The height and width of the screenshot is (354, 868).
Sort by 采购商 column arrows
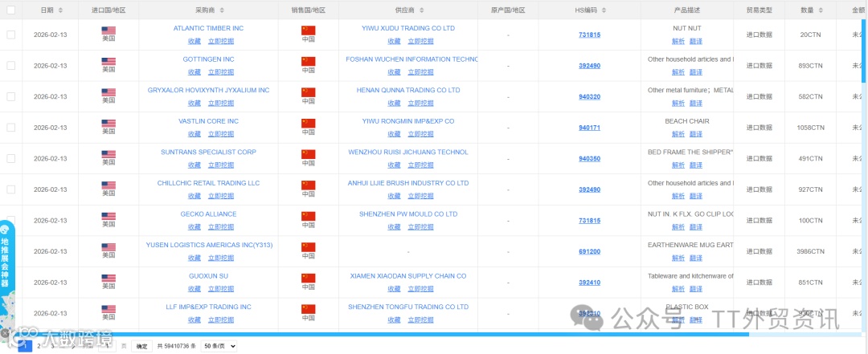pyautogui.click(x=222, y=10)
